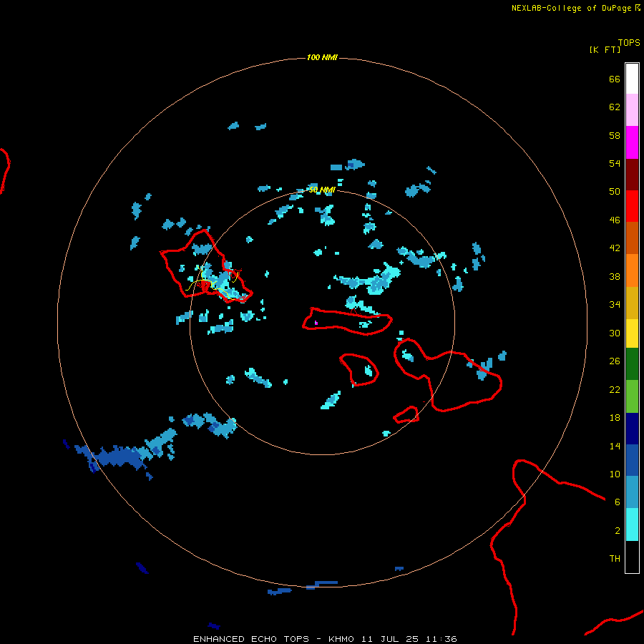
Task: Click the legend value 2
Action: pyautogui.click(x=618, y=531)
